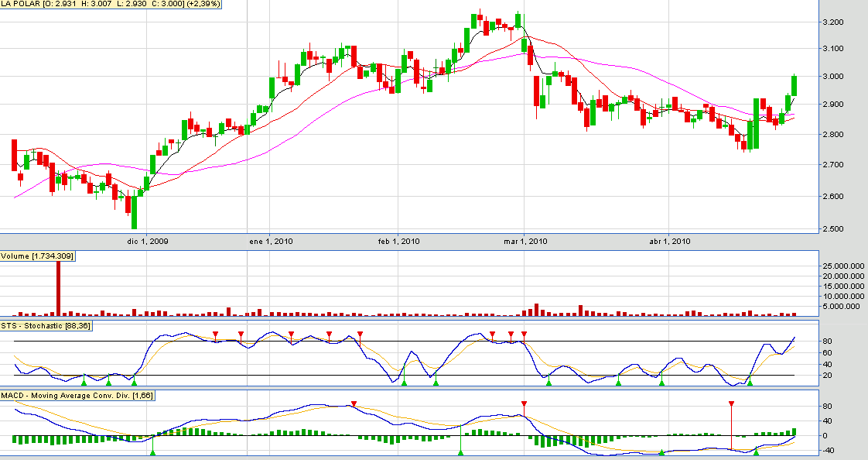Click the rightmost red MACD sell marker
Viewport: 868px width, 460px height.
coord(731,404)
